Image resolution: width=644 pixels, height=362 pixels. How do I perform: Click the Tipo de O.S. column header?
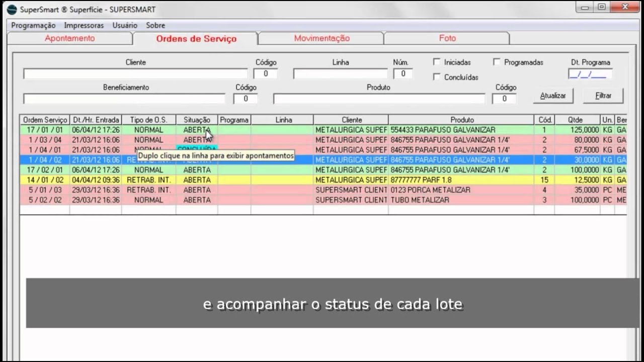(148, 120)
